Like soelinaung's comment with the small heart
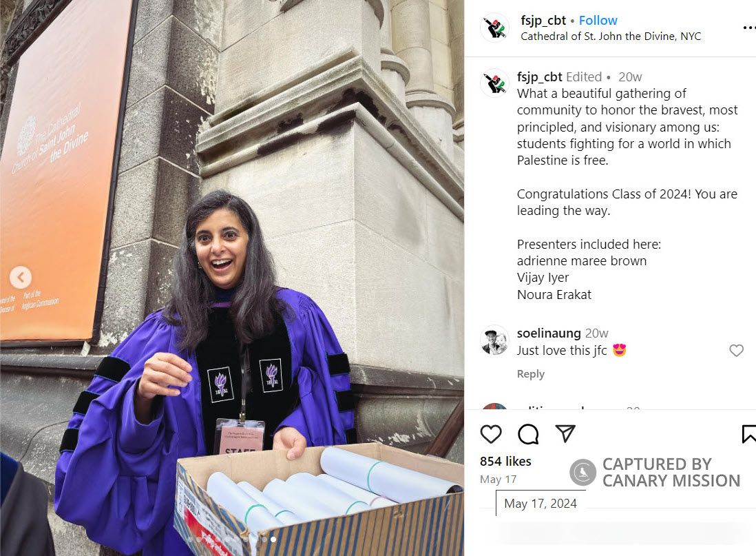The height and width of the screenshot is (556, 756). 736,351
